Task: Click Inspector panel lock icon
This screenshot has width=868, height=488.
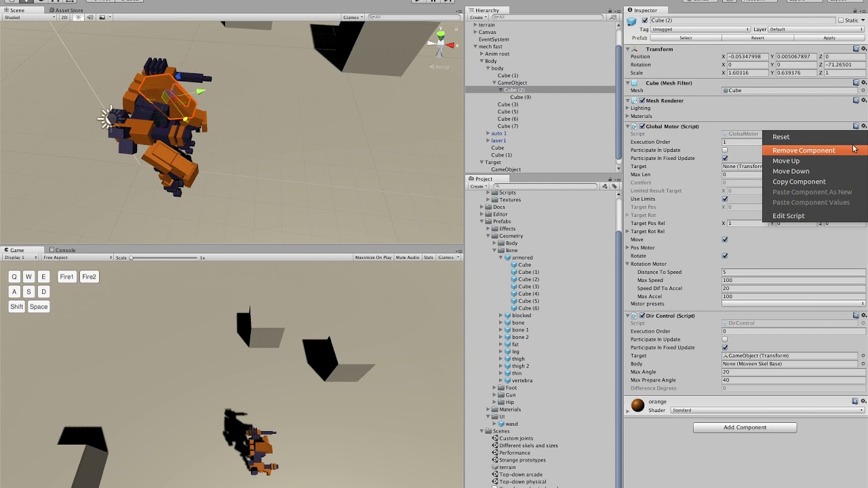Action: [x=856, y=10]
